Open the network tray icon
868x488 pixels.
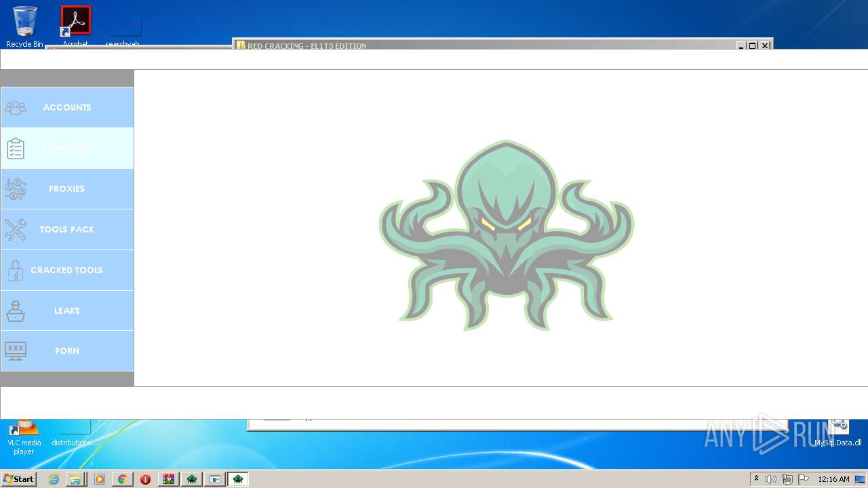(787, 479)
